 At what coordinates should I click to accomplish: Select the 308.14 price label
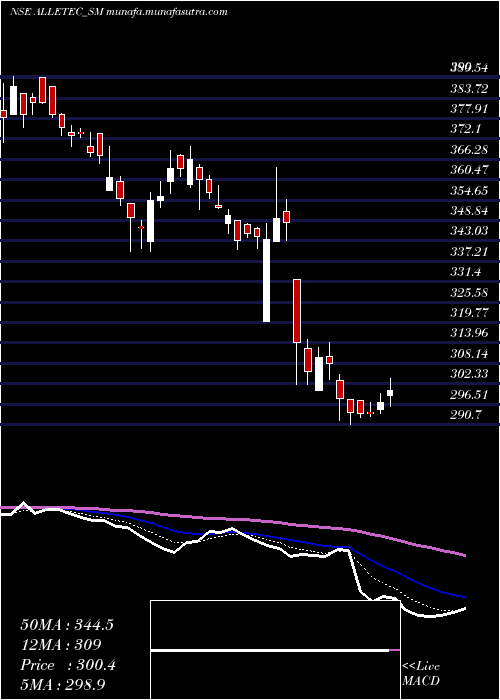click(x=469, y=354)
